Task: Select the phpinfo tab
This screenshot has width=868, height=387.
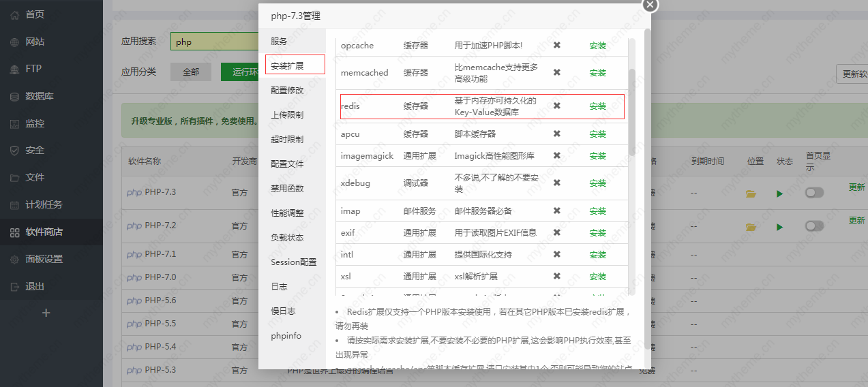Action: [286, 335]
